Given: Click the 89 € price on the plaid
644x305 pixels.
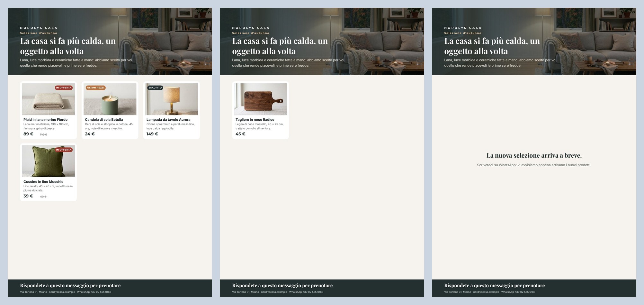Looking at the screenshot, I should pos(28,134).
